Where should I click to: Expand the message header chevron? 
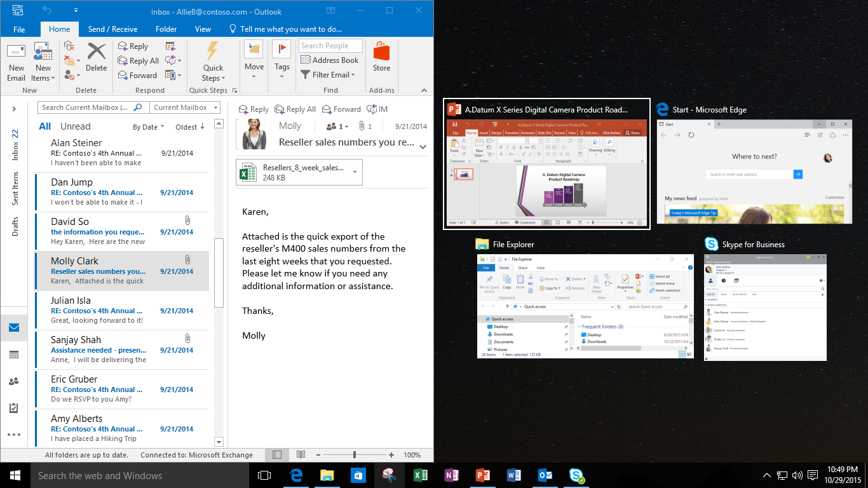point(423,147)
